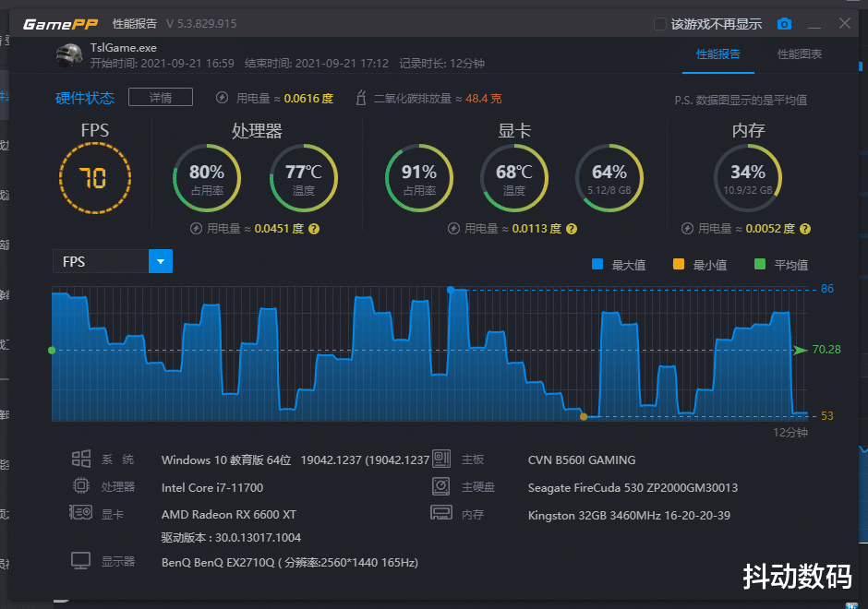This screenshot has width=868, height=609.
Task: Click the P.S. 数据图显示的是平均值 note
Action: (741, 101)
